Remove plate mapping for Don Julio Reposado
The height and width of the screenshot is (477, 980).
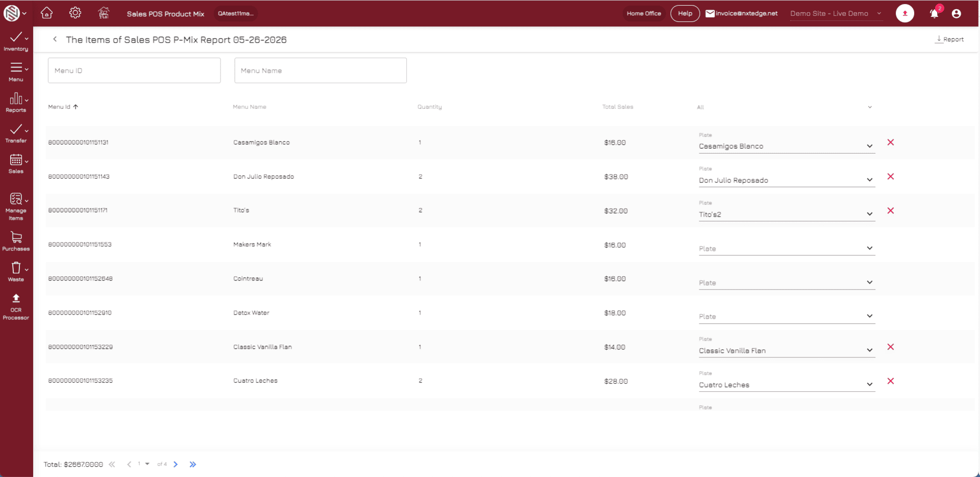(891, 177)
